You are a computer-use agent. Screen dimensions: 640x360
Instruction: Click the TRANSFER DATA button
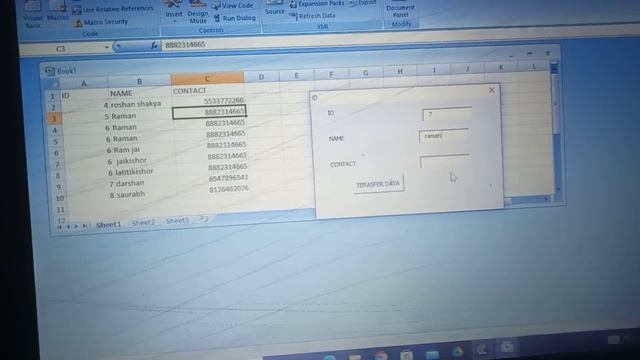click(378, 184)
